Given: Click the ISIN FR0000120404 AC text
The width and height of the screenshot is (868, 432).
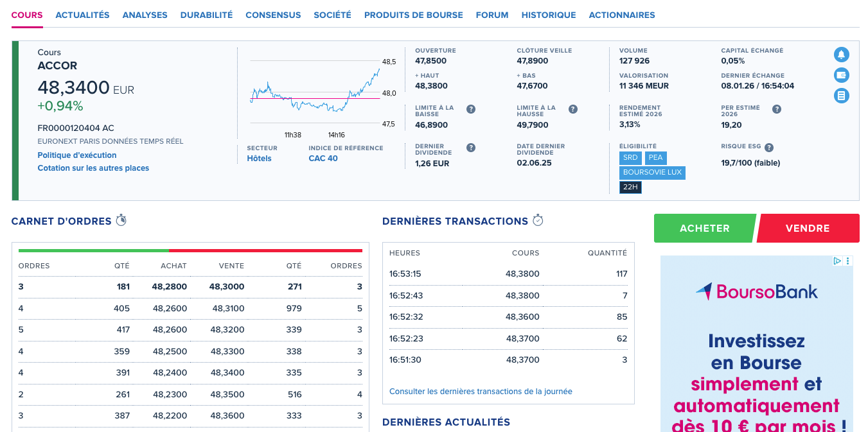Looking at the screenshot, I should (x=76, y=128).
